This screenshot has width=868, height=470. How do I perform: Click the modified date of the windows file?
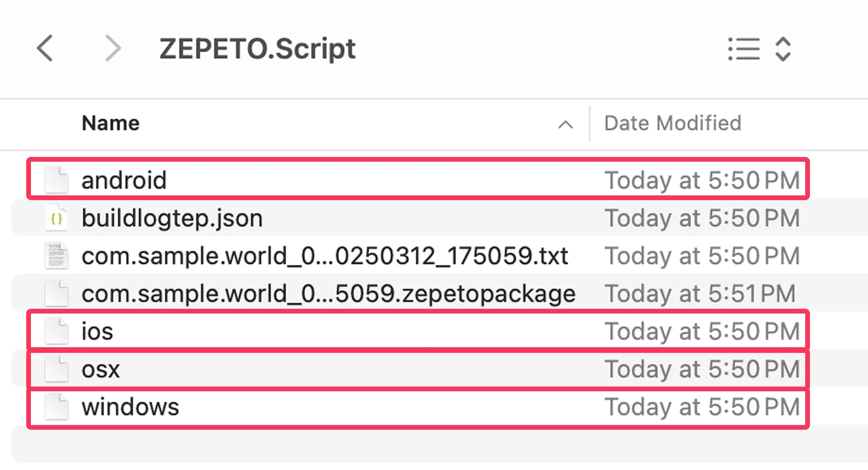(x=702, y=407)
